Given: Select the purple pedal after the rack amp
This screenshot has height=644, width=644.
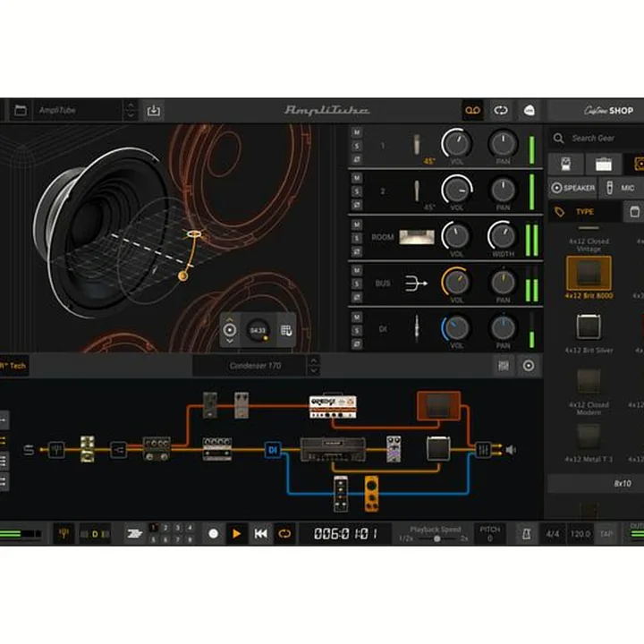Looking at the screenshot, I should click(394, 449).
